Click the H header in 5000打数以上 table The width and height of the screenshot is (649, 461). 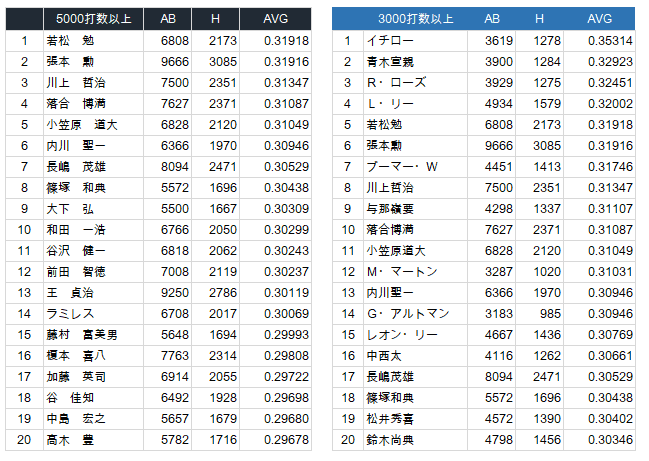(215, 19)
